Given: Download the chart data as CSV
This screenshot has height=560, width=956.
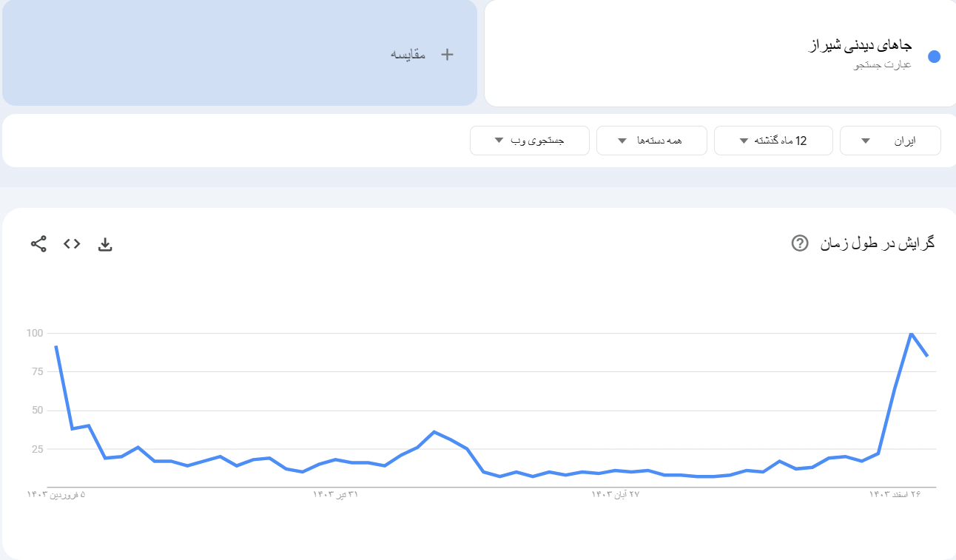Looking at the screenshot, I should (105, 244).
